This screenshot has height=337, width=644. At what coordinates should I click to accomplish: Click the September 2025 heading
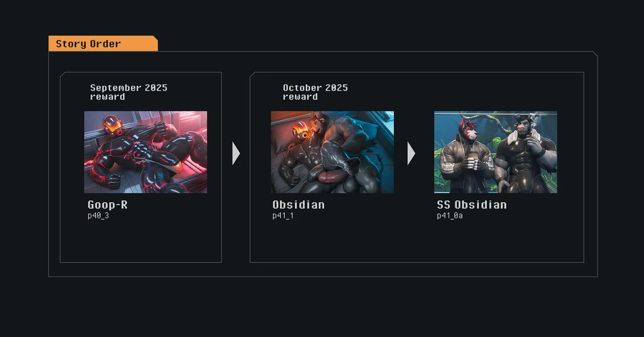tap(129, 88)
